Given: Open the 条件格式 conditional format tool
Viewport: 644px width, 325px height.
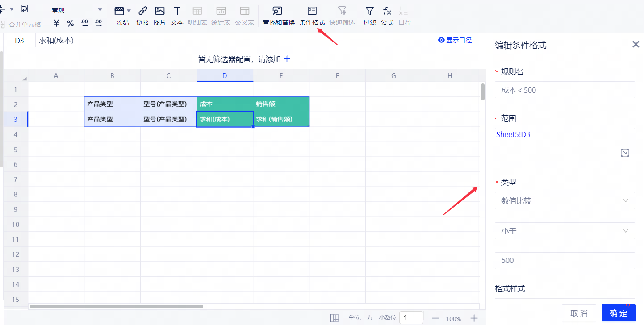Looking at the screenshot, I should pyautogui.click(x=312, y=15).
